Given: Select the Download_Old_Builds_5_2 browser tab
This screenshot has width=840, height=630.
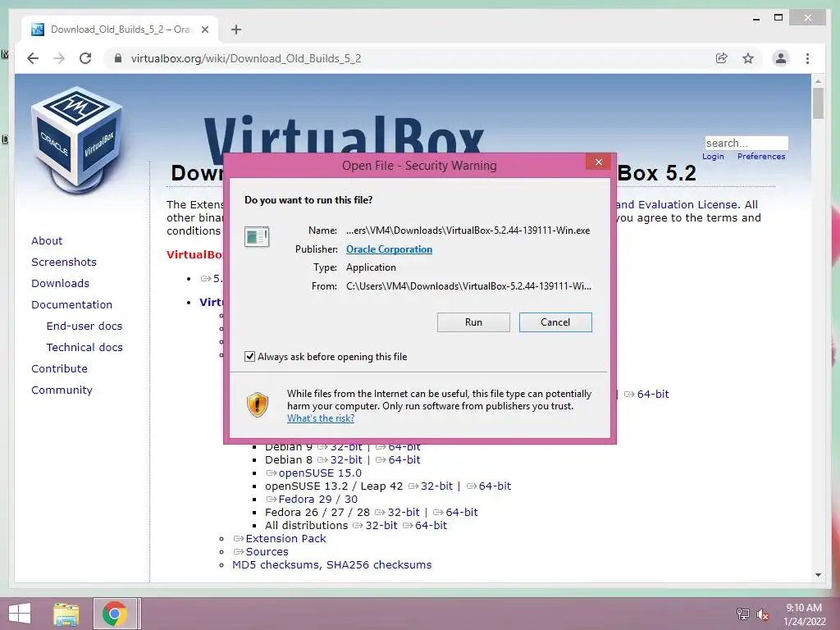Looking at the screenshot, I should tap(120, 30).
